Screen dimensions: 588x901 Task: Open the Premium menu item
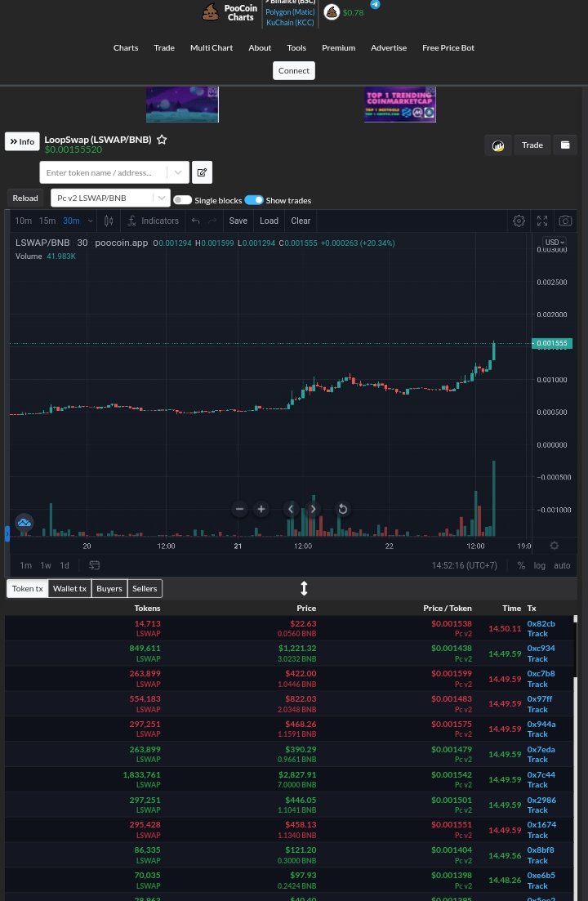click(338, 47)
